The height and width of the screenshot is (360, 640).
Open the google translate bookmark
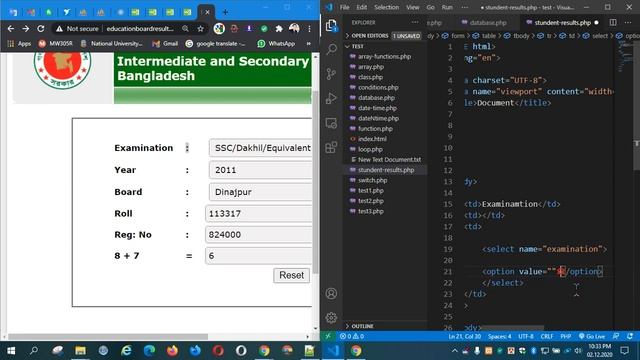(x=216, y=43)
